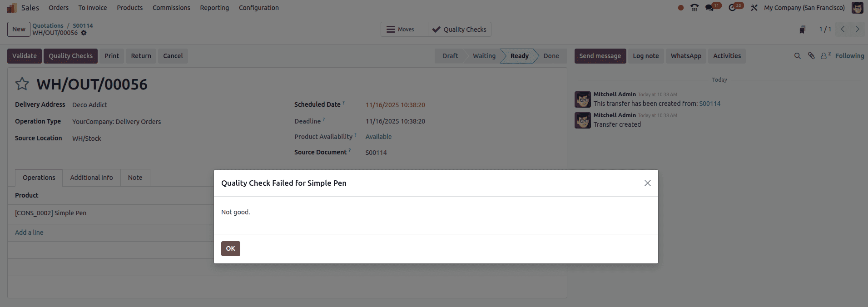This screenshot has height=307, width=868.
Task: Search chatter messages magnifier icon
Action: (797, 56)
